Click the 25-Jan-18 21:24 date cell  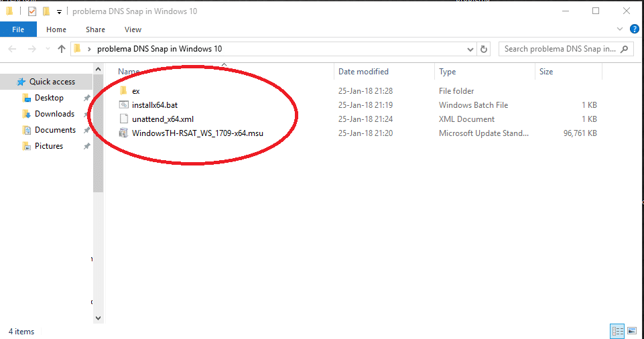click(x=365, y=119)
